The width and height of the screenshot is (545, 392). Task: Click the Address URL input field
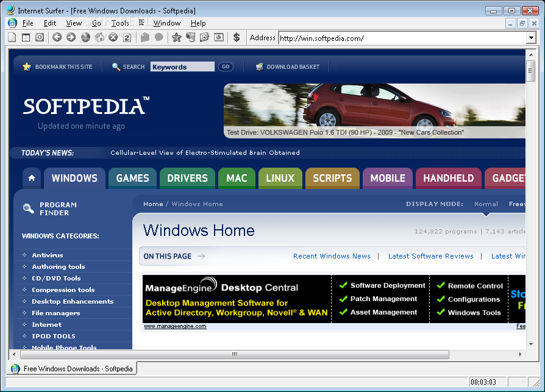402,38
